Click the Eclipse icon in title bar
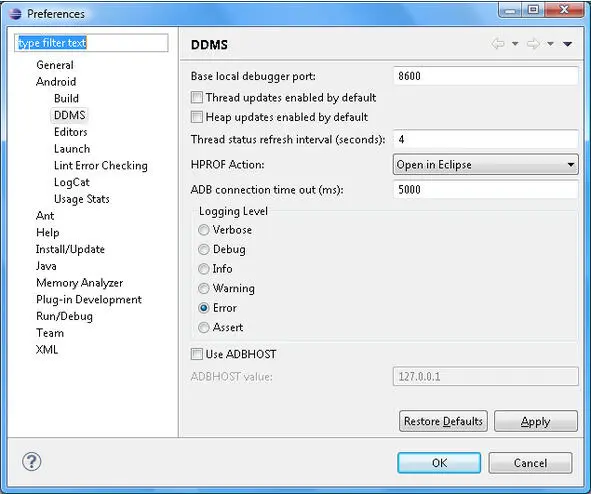 click(15, 14)
